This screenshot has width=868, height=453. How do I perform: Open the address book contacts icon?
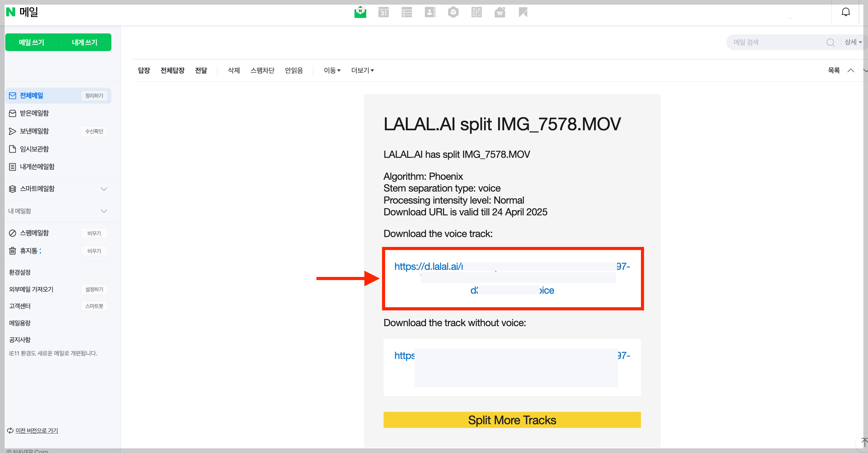[430, 12]
